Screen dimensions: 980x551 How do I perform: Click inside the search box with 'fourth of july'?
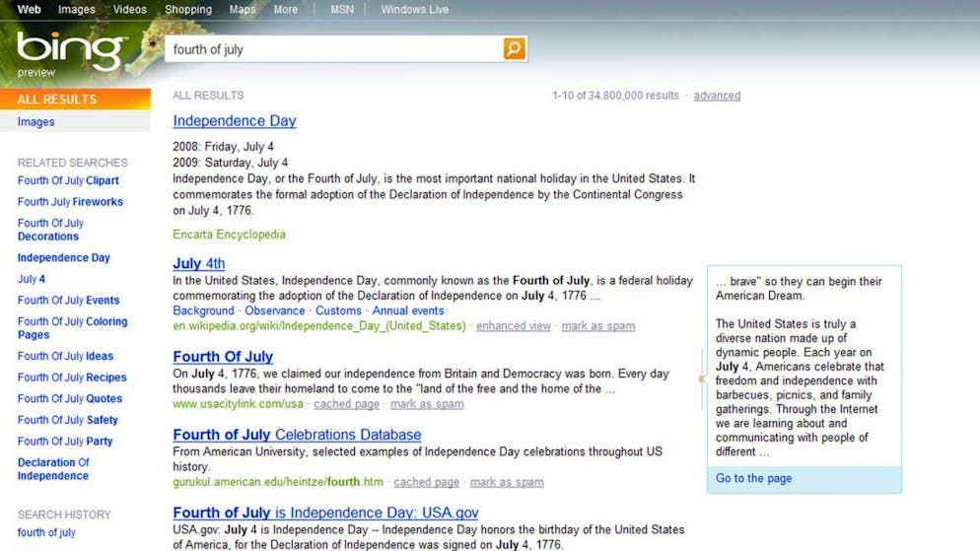click(333, 49)
